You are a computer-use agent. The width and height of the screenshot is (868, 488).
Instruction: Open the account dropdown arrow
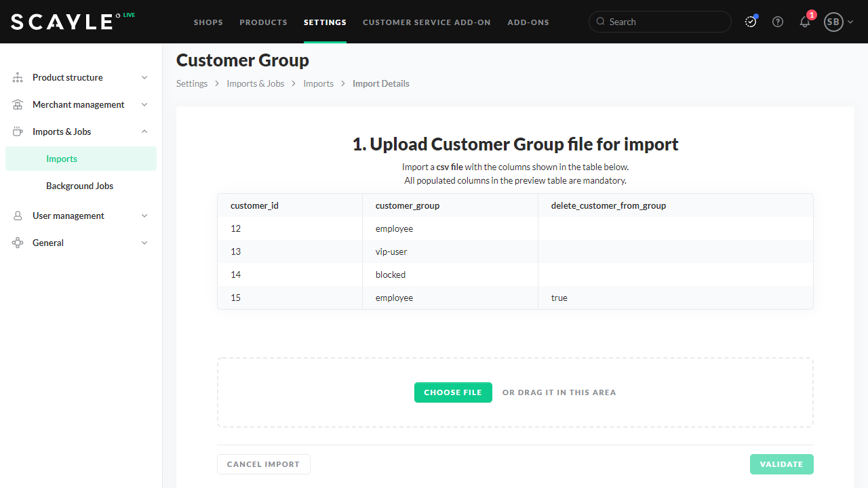[x=850, y=22]
